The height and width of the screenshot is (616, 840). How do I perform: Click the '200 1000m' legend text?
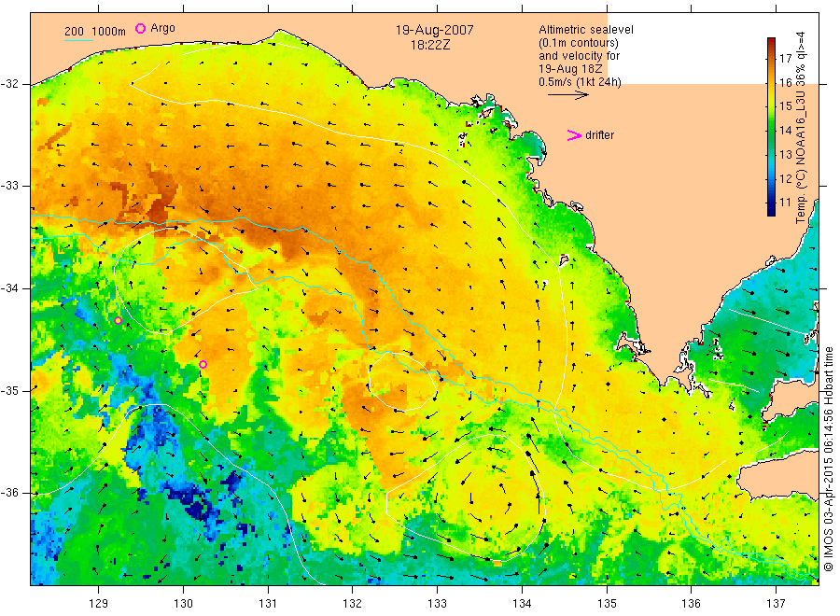pos(95,32)
